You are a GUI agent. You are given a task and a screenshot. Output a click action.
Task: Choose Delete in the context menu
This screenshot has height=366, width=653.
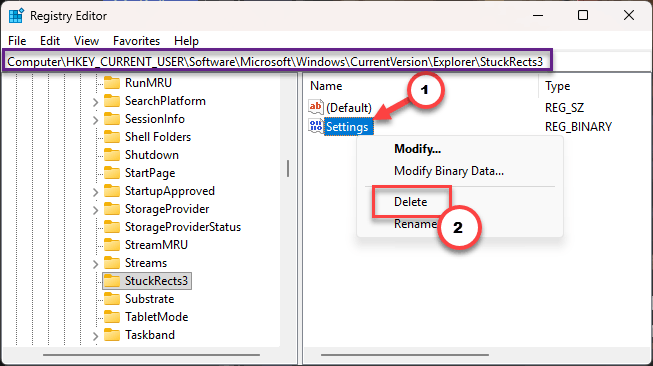[x=411, y=202]
